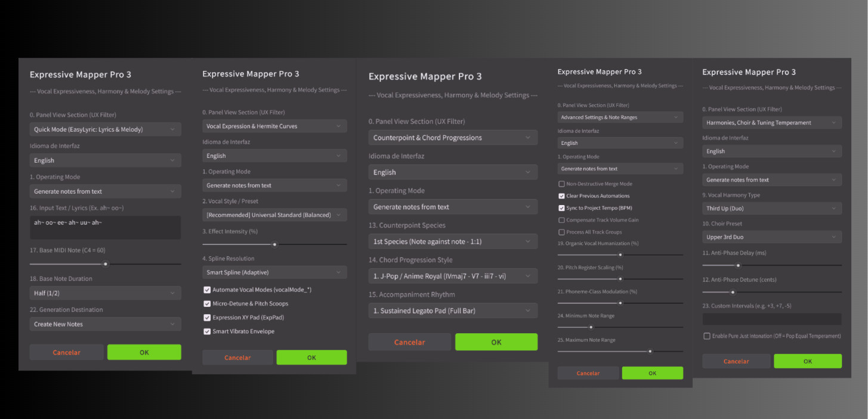The height and width of the screenshot is (419, 868).
Task: Enable Pure Just Intonation checkbox
Action: (707, 336)
